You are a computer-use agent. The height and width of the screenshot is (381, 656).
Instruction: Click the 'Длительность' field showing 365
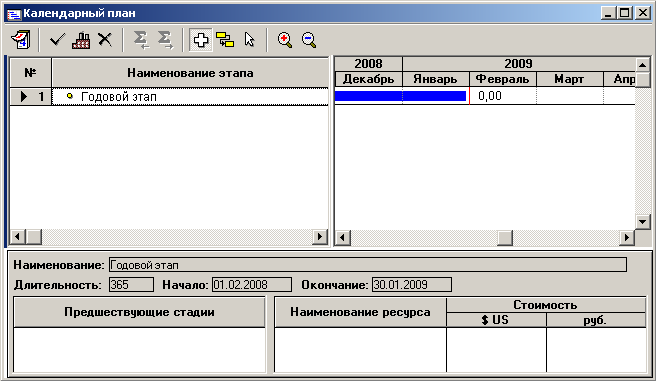click(x=131, y=285)
